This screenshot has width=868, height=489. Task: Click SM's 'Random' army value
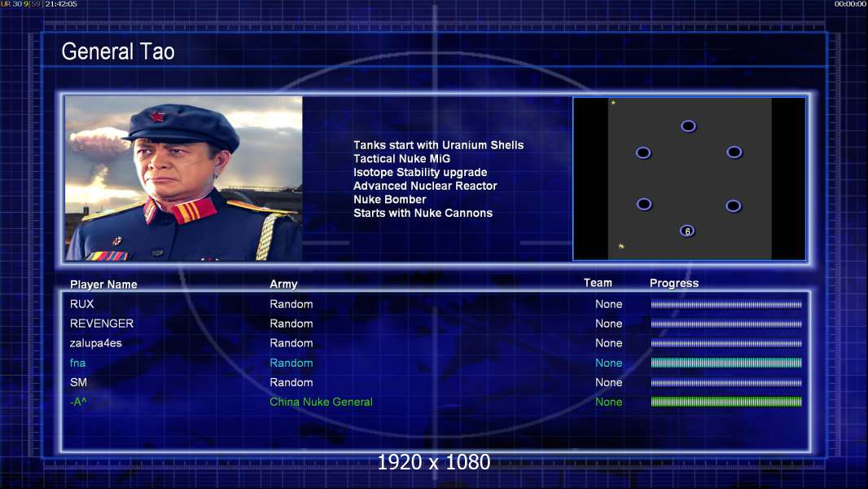pos(292,382)
